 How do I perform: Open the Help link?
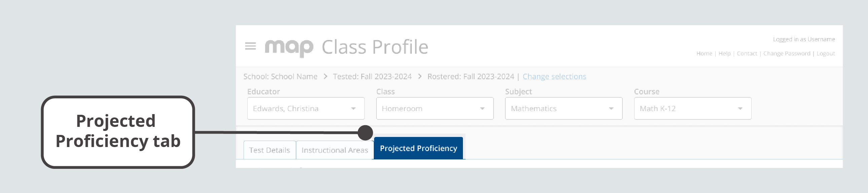click(724, 53)
